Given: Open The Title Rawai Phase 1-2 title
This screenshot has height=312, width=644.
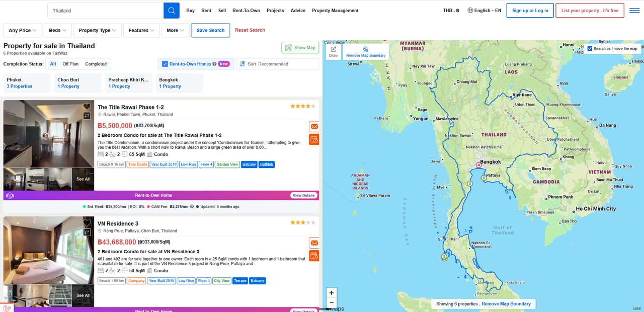Looking at the screenshot, I should pyautogui.click(x=131, y=107).
